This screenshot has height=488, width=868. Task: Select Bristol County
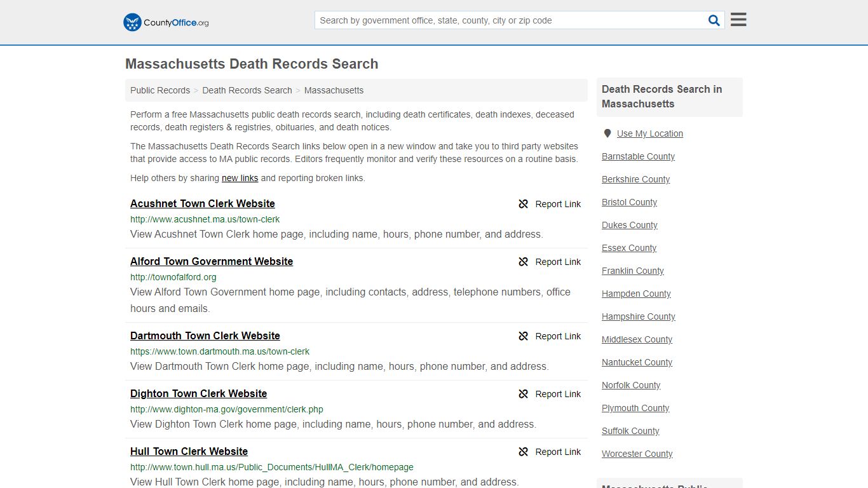pos(629,202)
